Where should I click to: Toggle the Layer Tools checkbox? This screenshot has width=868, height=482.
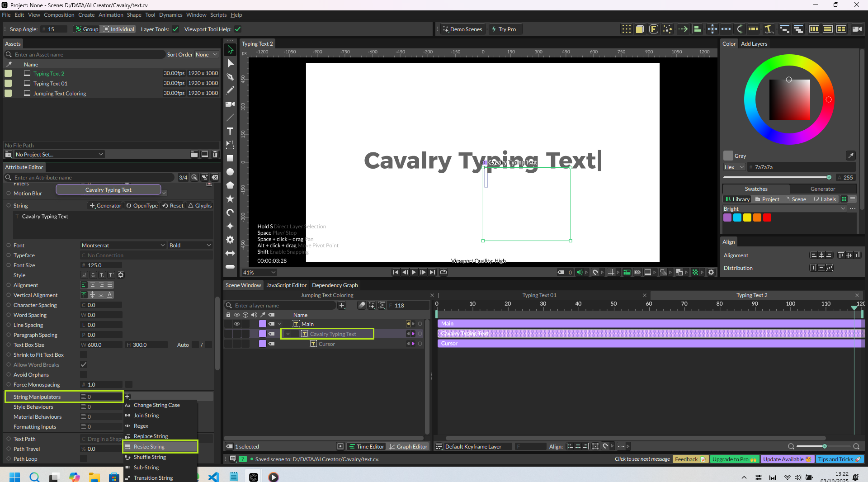click(175, 29)
